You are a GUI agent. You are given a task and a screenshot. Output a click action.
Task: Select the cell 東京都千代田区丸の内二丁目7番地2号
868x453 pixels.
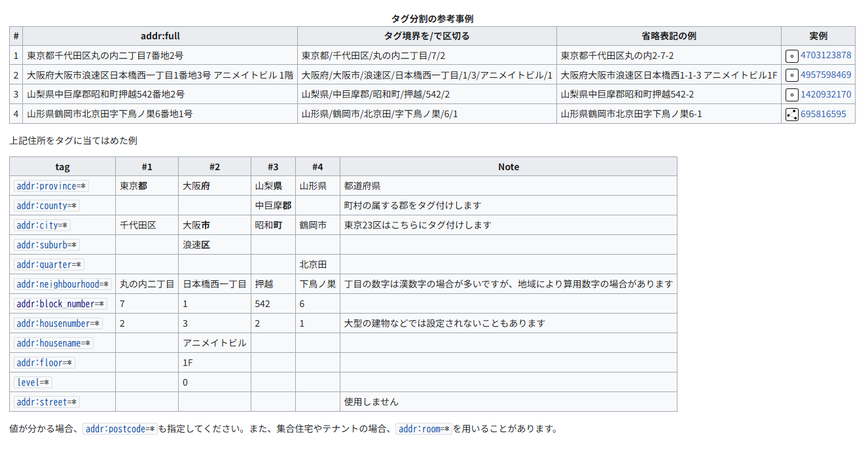pos(160,56)
